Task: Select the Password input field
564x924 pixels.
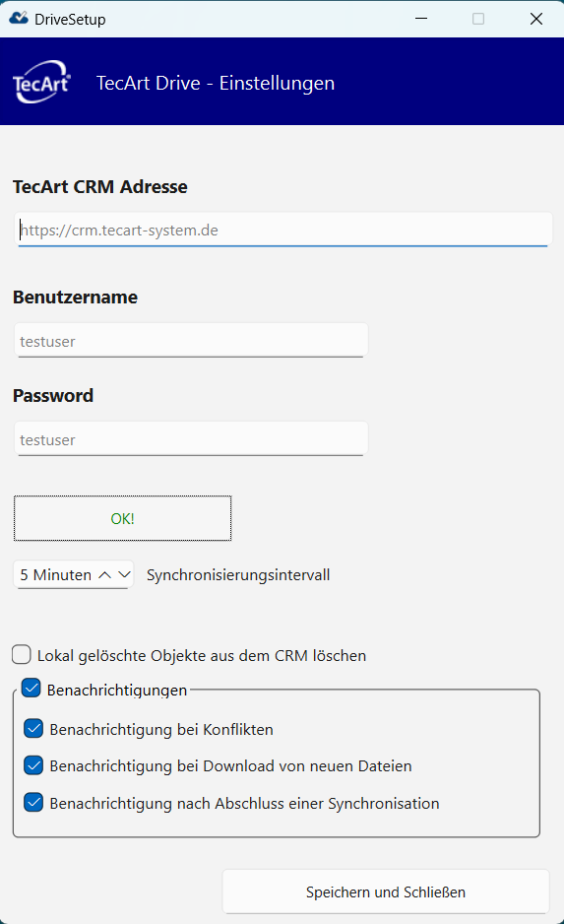Action: [x=191, y=439]
